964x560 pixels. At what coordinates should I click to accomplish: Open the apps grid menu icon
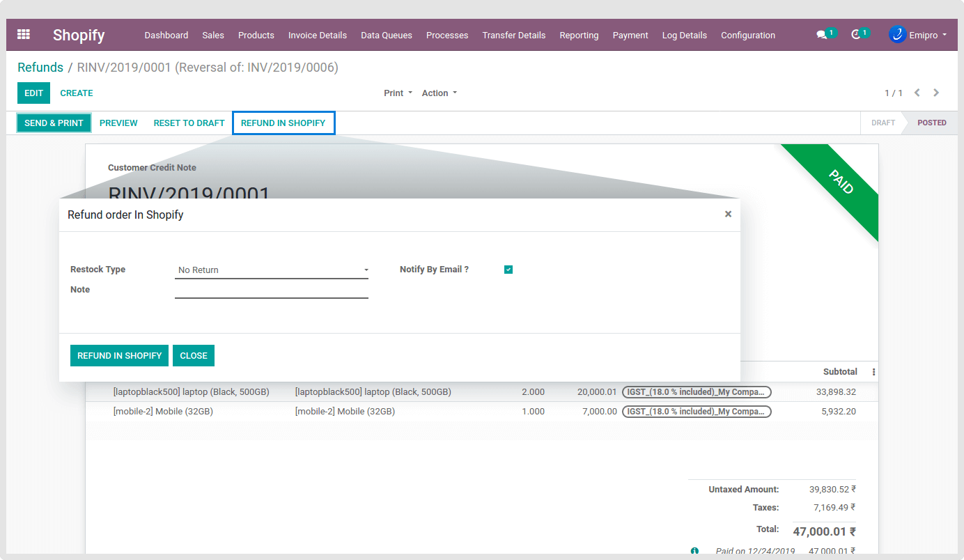24,34
